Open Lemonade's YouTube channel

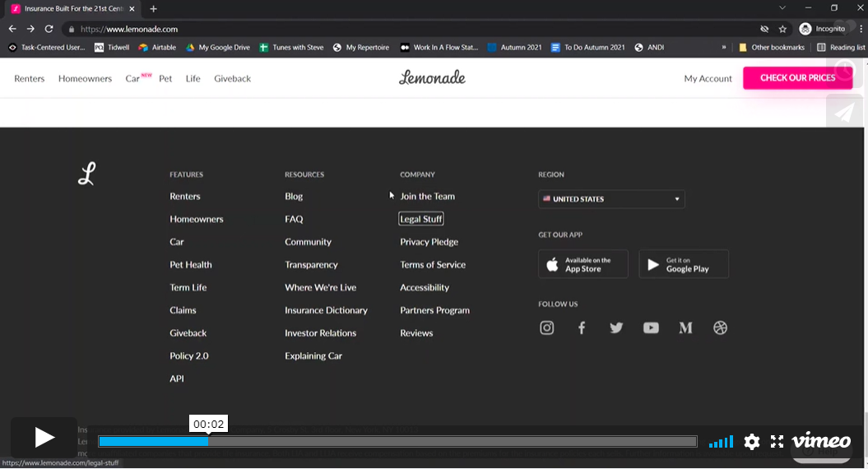651,327
